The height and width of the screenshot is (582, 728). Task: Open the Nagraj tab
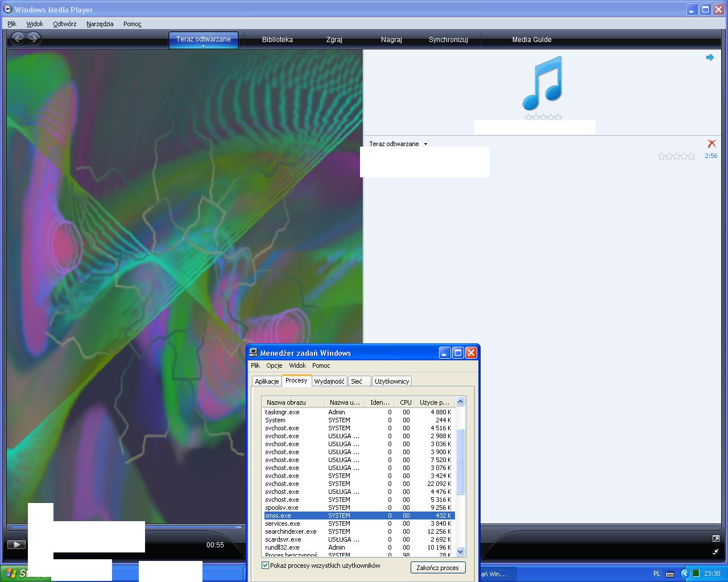(x=391, y=40)
